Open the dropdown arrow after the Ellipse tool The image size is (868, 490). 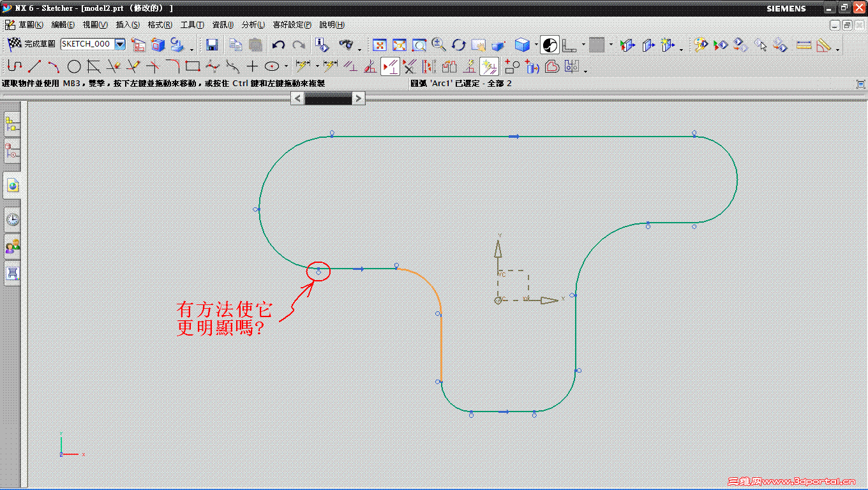286,66
